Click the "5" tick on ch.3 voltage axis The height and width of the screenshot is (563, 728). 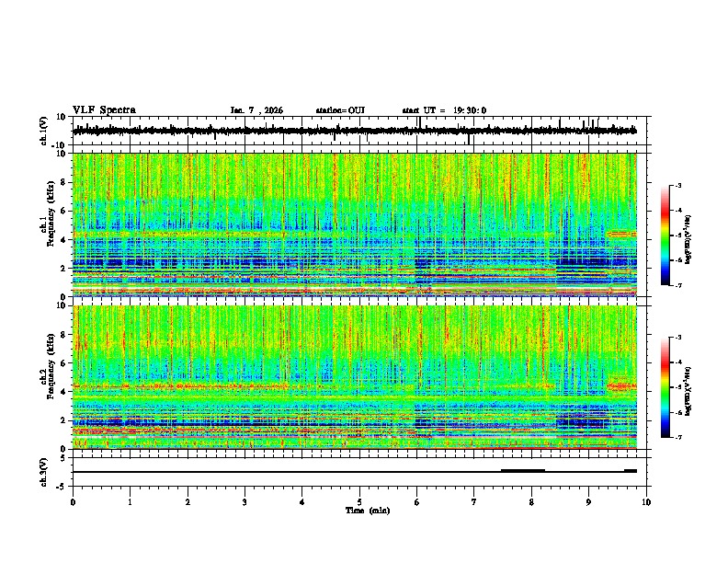(x=63, y=458)
